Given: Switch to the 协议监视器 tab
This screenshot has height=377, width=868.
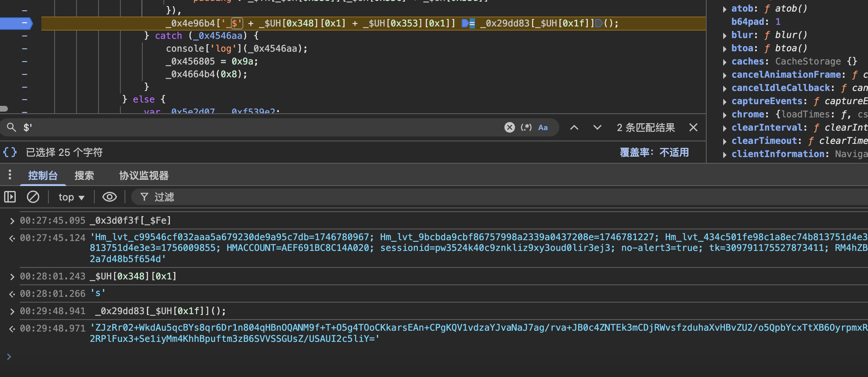Looking at the screenshot, I should point(144,176).
